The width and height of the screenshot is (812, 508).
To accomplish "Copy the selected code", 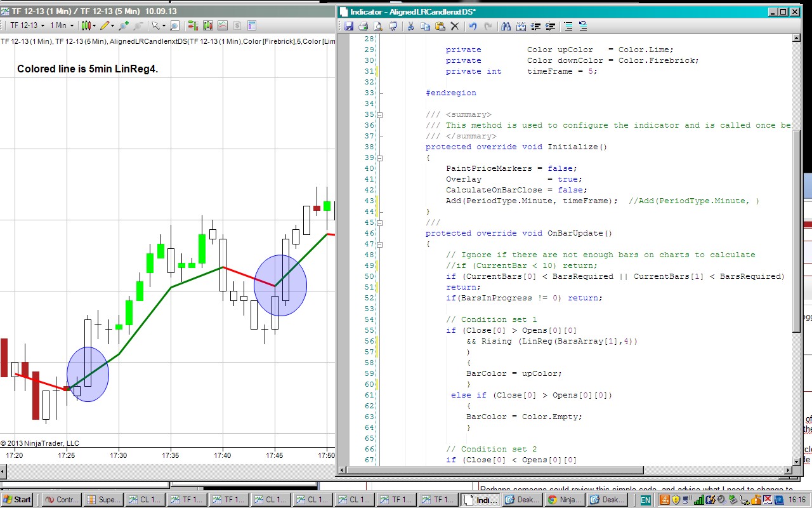I will click(x=425, y=26).
